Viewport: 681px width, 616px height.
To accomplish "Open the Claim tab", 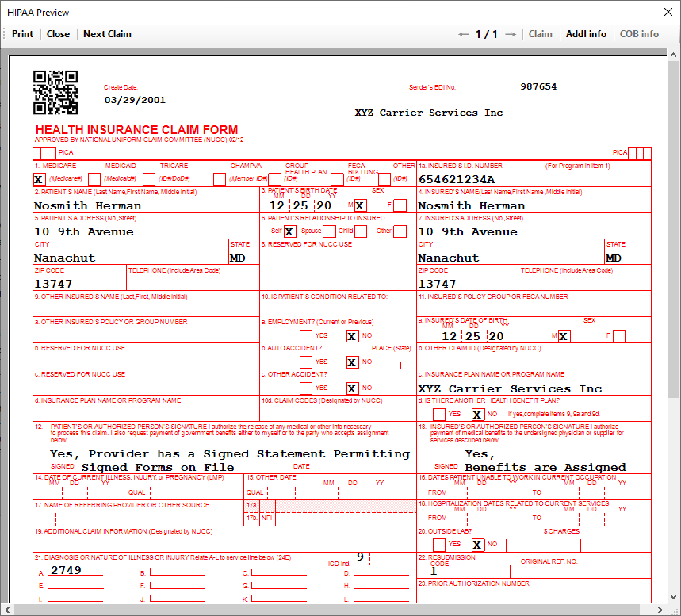I will pos(541,34).
